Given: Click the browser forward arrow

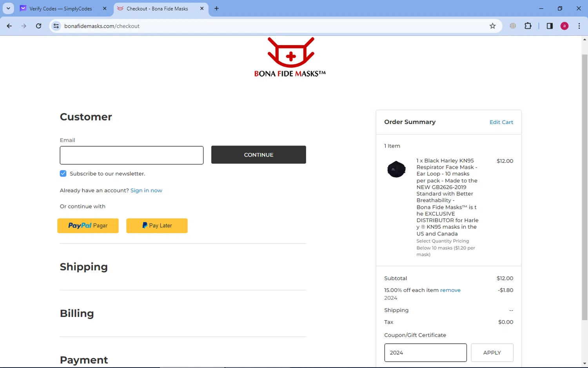Looking at the screenshot, I should pyautogui.click(x=24, y=26).
